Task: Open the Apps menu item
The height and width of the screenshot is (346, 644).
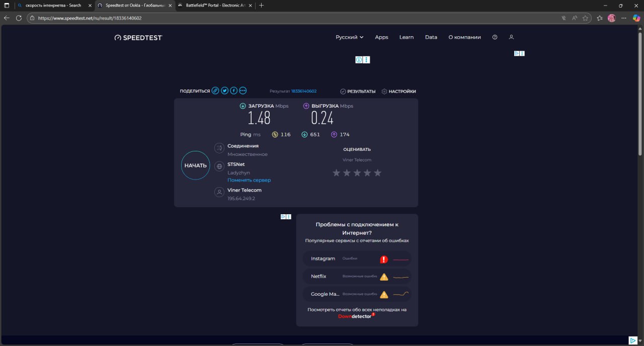Action: (381, 37)
